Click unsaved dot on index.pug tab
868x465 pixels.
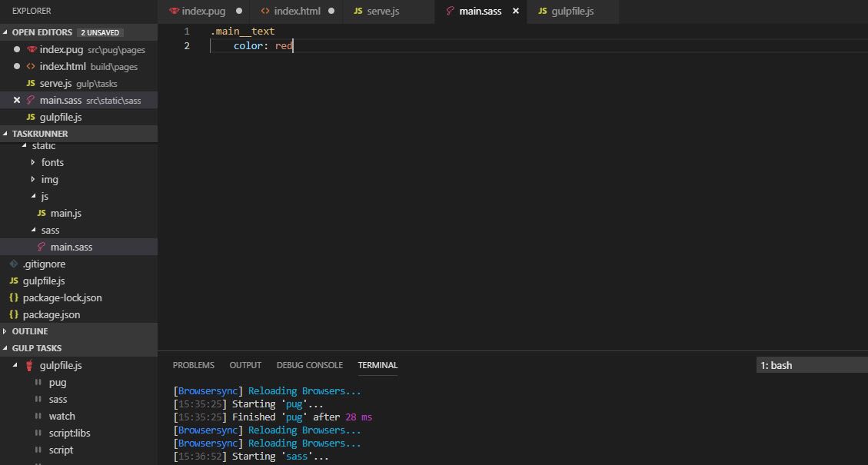click(x=239, y=11)
